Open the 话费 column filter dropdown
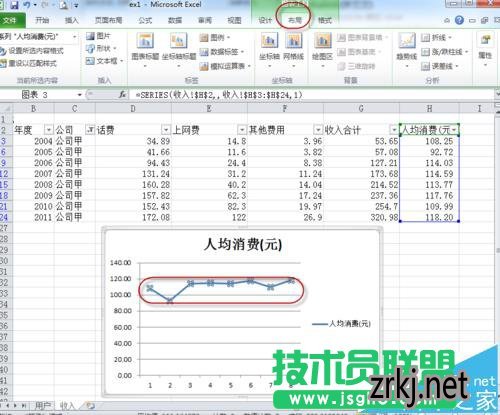The image size is (500, 415). (166, 130)
